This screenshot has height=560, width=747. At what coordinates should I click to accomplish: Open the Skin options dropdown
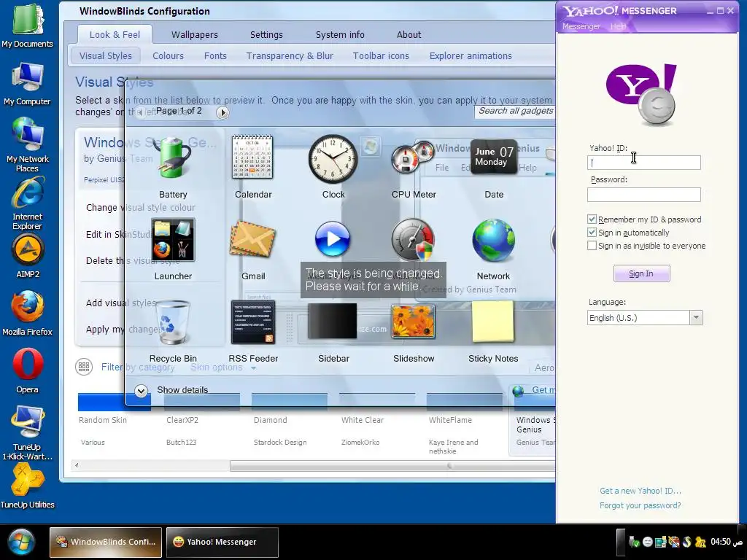223,367
